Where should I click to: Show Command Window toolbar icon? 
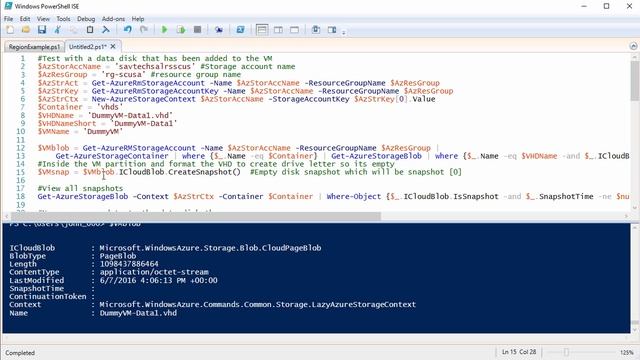coord(316,30)
